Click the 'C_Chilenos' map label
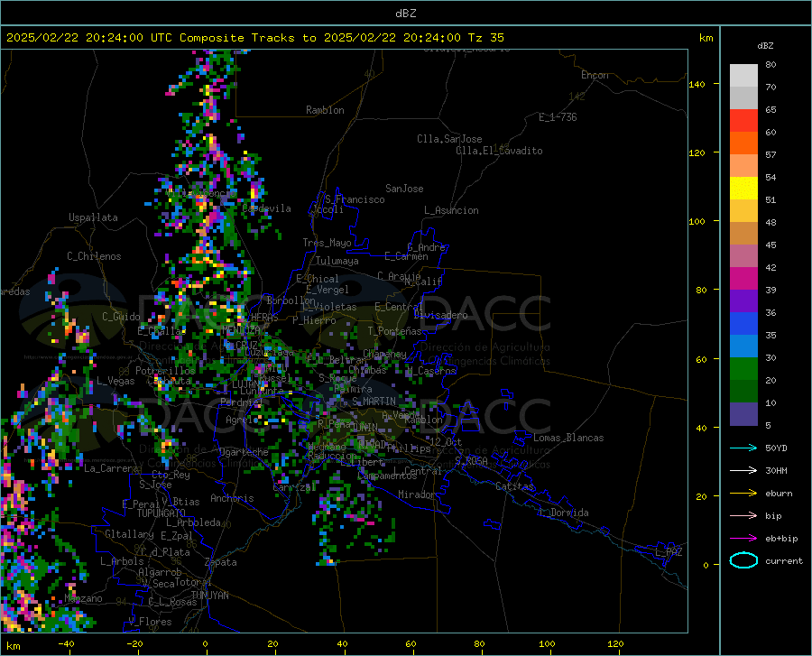812x656 pixels. point(94,256)
